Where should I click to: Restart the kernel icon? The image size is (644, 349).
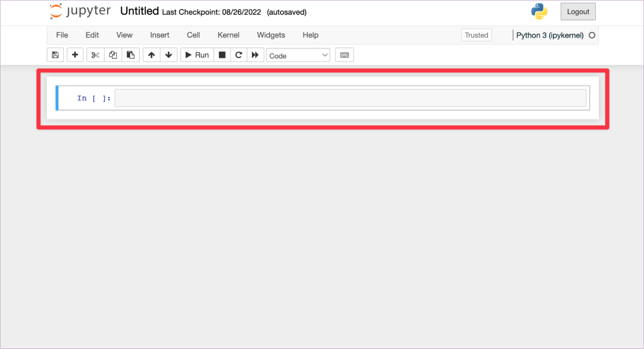pos(239,55)
